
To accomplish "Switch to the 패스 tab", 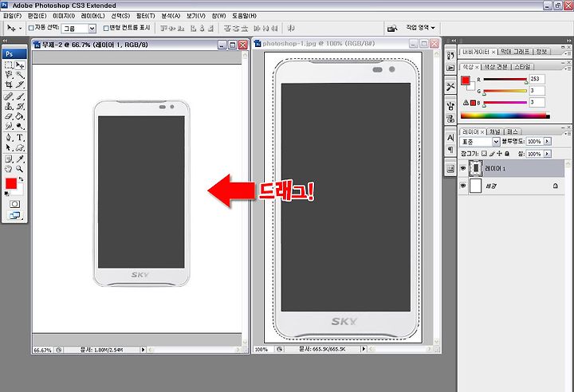I will click(x=512, y=131).
